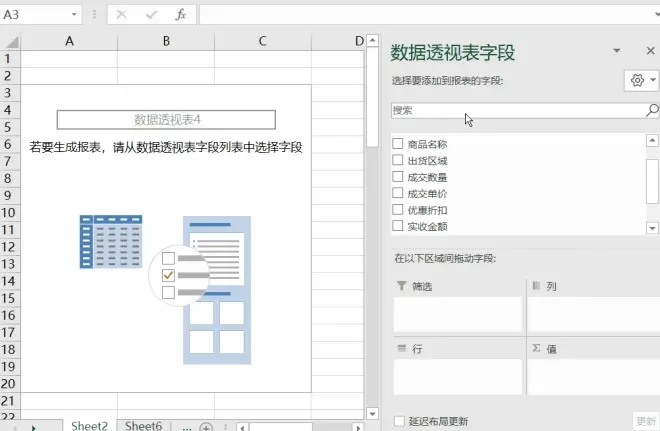Click the field list scrollbar thumb
The image size is (660, 431).
[652, 181]
